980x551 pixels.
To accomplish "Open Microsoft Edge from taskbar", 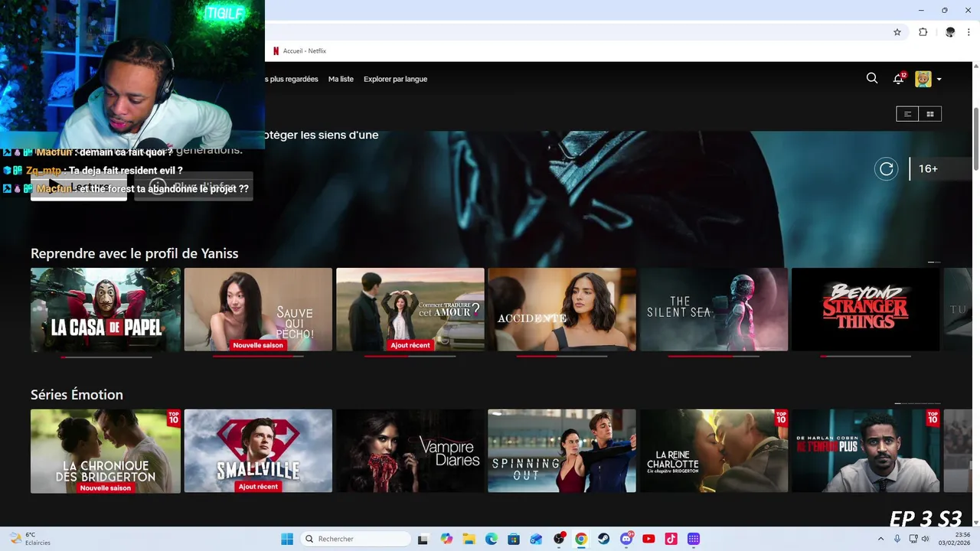I will [491, 539].
